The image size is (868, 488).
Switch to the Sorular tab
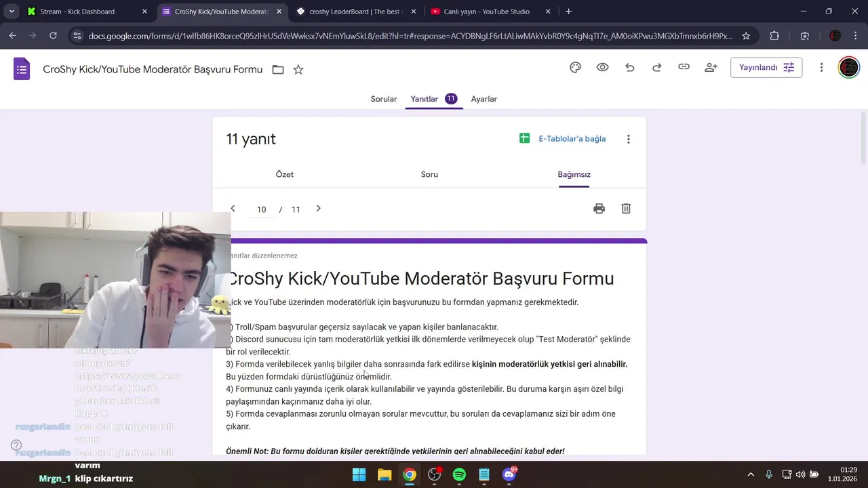(x=384, y=99)
